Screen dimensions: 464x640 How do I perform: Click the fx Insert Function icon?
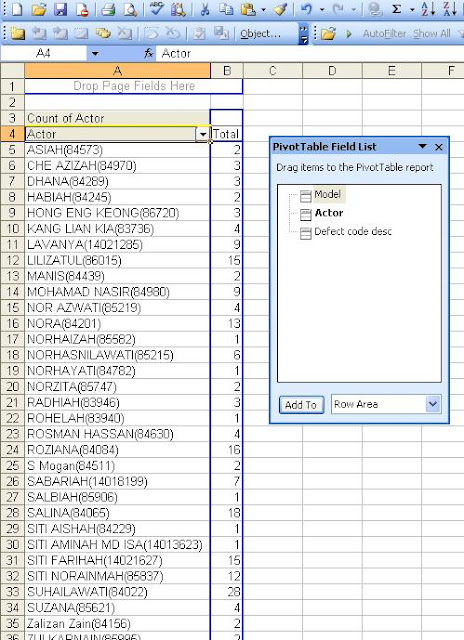(149, 53)
